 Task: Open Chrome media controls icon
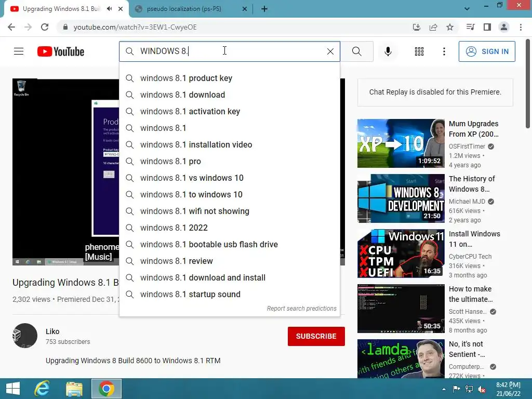pos(470,27)
